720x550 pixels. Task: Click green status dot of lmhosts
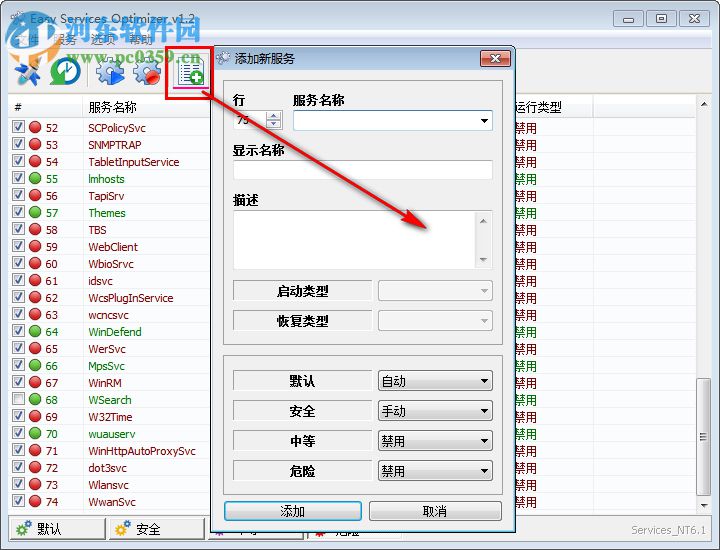pos(35,178)
